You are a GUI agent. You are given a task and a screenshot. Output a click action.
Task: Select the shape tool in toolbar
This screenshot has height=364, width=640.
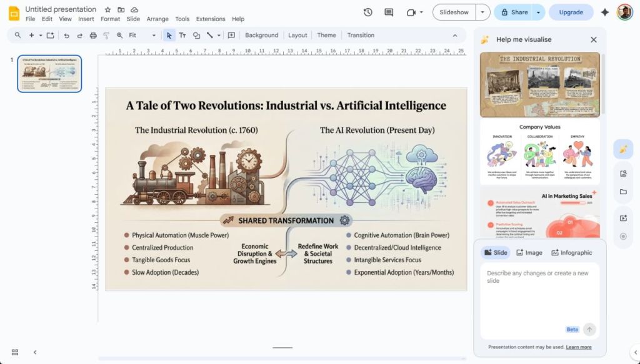click(196, 36)
